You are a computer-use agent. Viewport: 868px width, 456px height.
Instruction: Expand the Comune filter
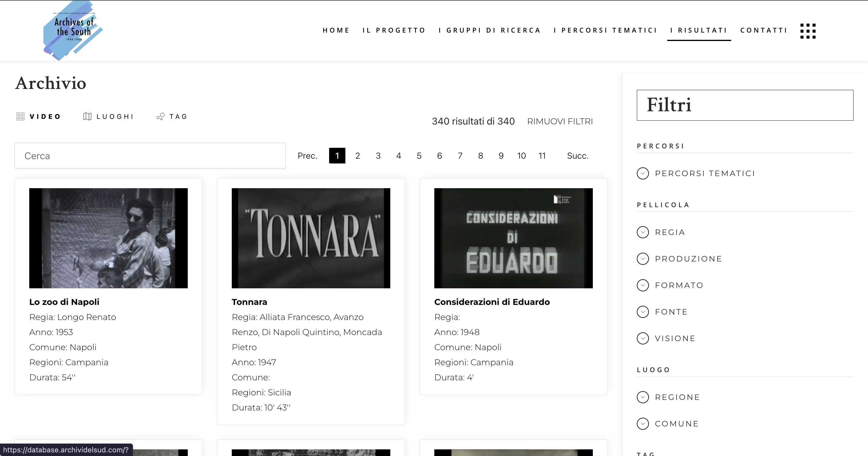(x=643, y=424)
